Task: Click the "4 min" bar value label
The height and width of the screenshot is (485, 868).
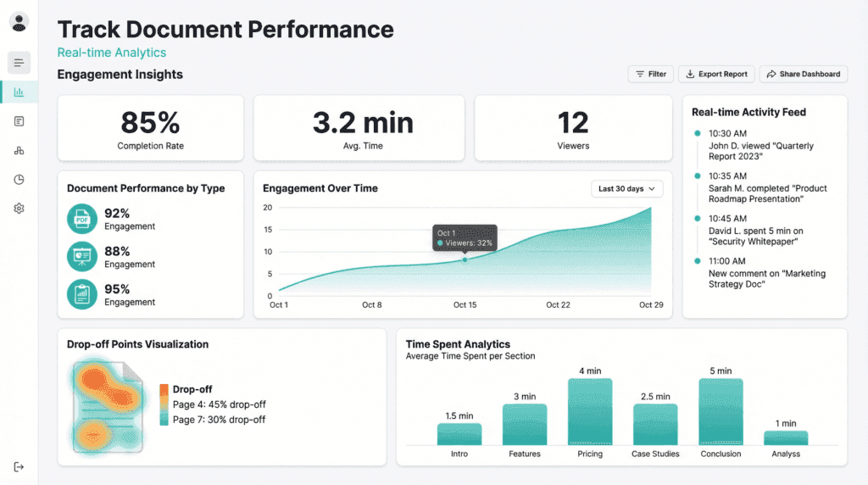Action: 590,371
